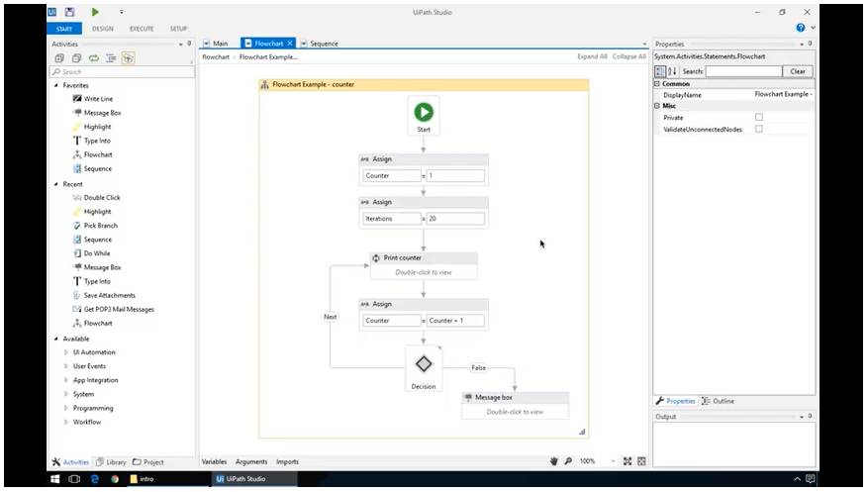Open the DESIGN ribbon tab
Viewport: 868px width, 492px height.
click(x=102, y=29)
